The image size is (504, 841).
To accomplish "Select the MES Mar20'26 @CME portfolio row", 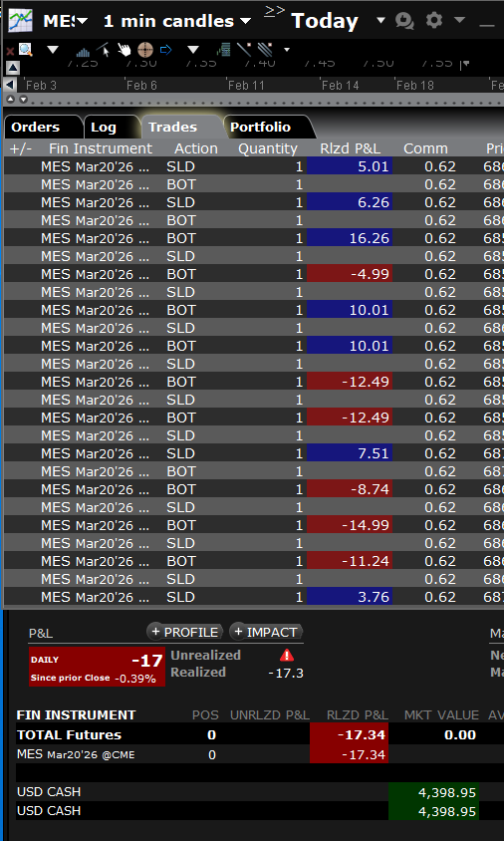I will (260, 754).
